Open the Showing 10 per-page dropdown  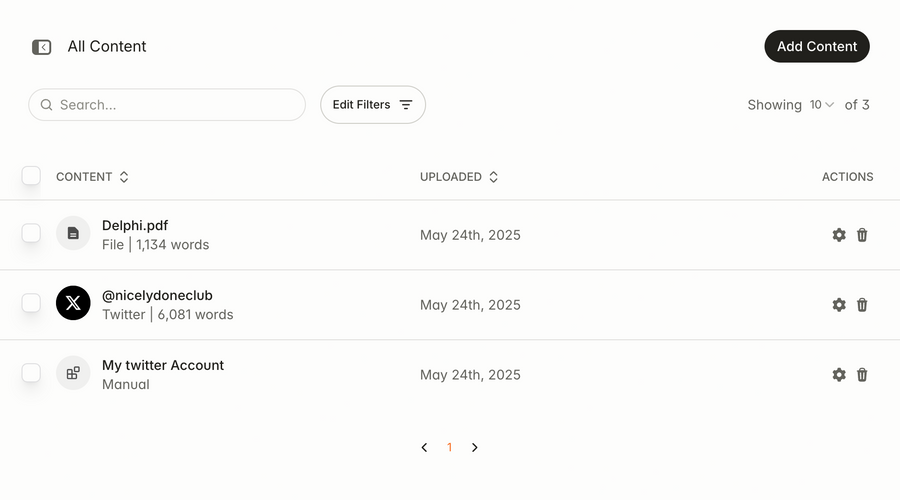click(822, 105)
